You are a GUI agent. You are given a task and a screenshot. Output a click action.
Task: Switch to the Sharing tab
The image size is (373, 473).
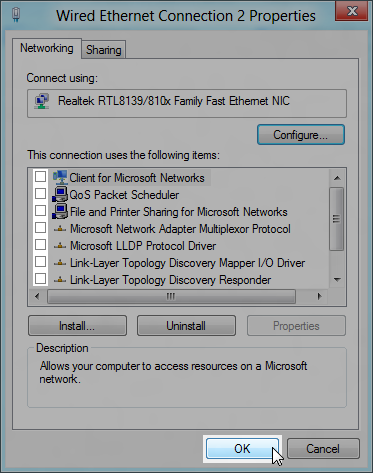(104, 50)
